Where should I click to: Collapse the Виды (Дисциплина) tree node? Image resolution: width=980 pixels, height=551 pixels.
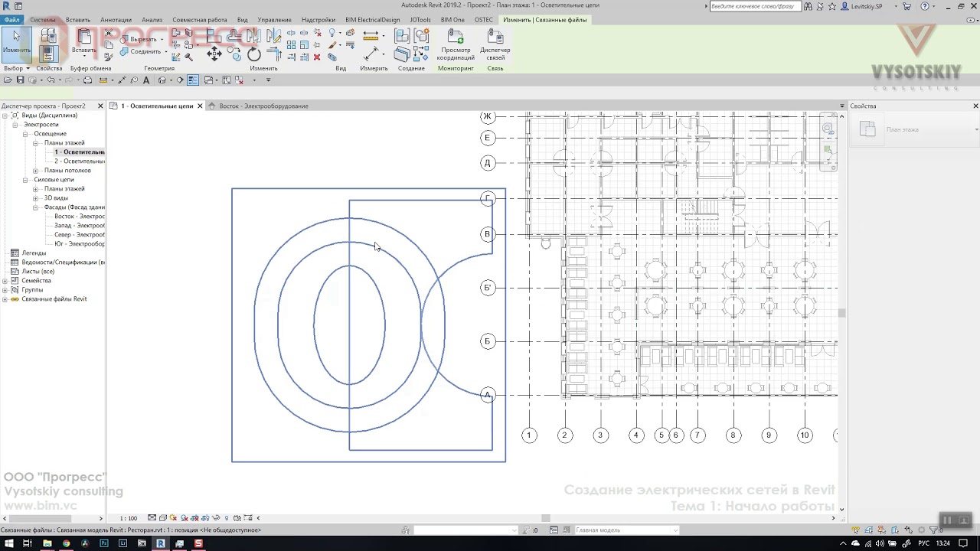[5, 116]
